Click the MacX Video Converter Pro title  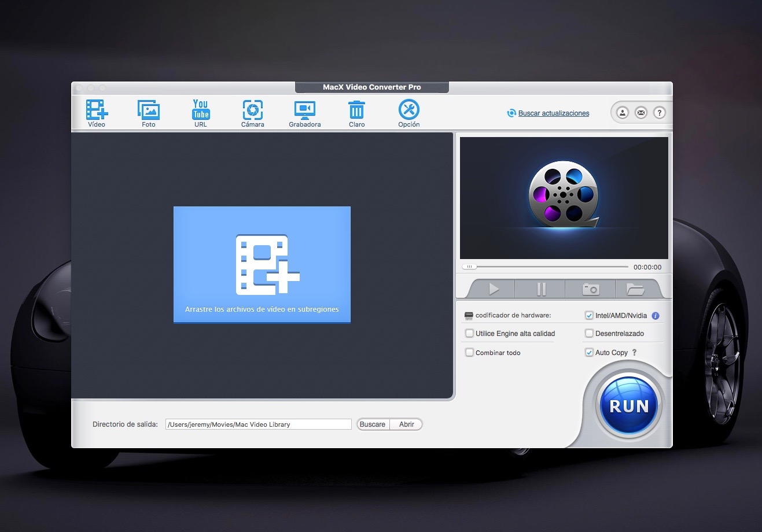372,87
